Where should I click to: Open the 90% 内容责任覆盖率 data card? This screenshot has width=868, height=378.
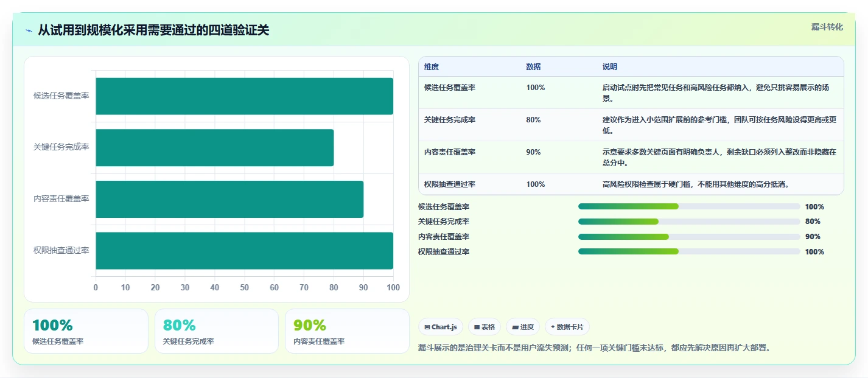pos(347,331)
